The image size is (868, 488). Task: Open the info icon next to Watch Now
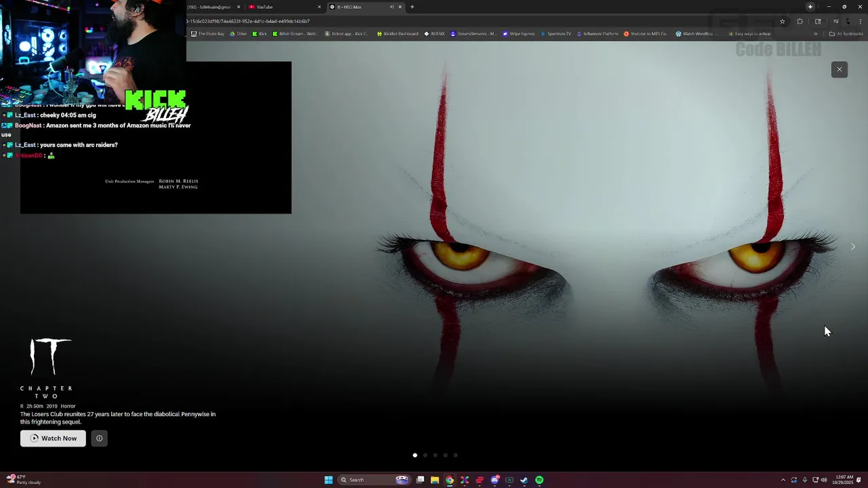(99, 439)
